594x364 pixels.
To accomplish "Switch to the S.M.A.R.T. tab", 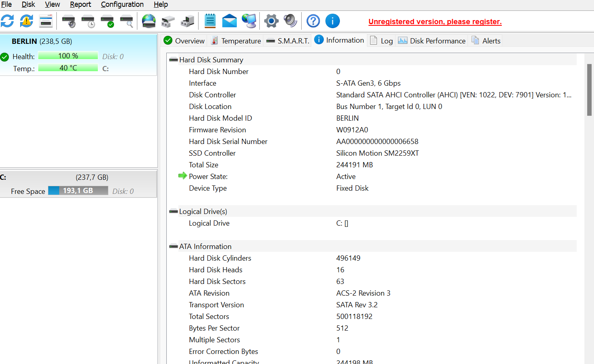I will tap(288, 41).
